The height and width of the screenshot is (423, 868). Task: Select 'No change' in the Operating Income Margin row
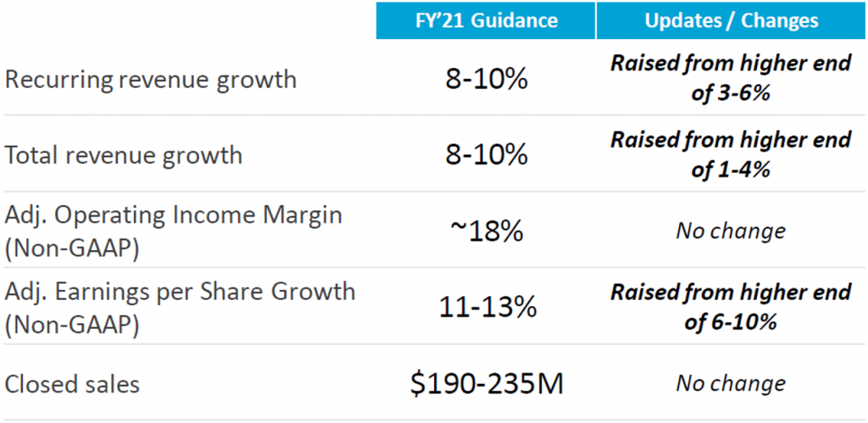[x=731, y=230]
